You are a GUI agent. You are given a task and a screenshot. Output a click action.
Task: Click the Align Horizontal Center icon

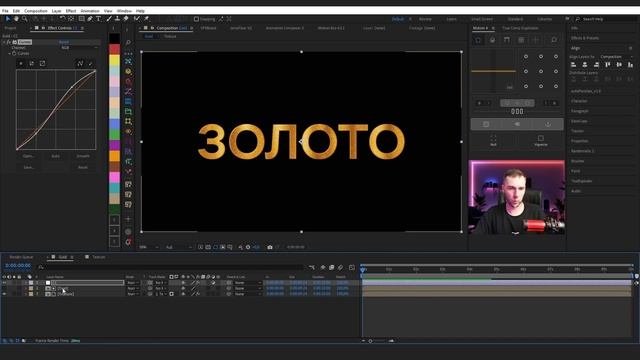[585, 64]
